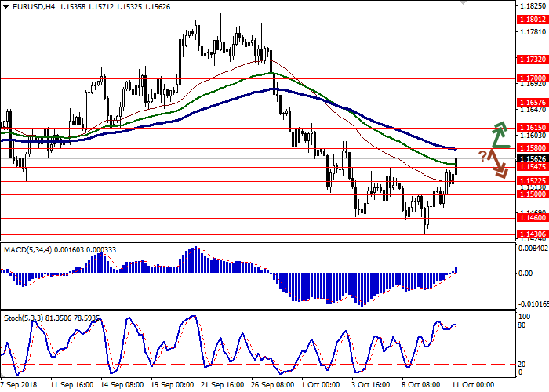Select the red 1.15000 level price label
This screenshot has width=549, height=392.
(533, 194)
